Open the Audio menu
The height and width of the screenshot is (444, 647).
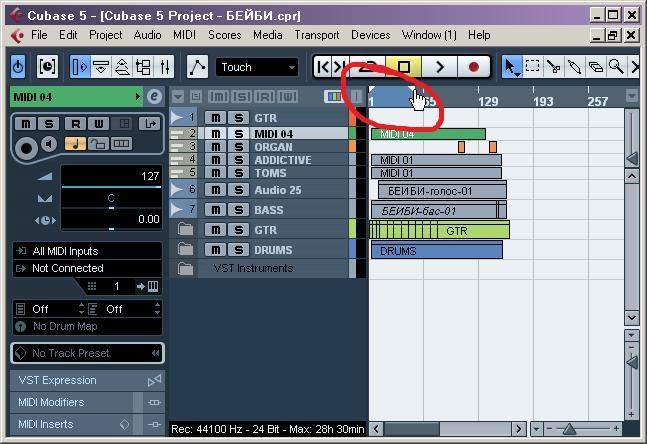click(147, 35)
